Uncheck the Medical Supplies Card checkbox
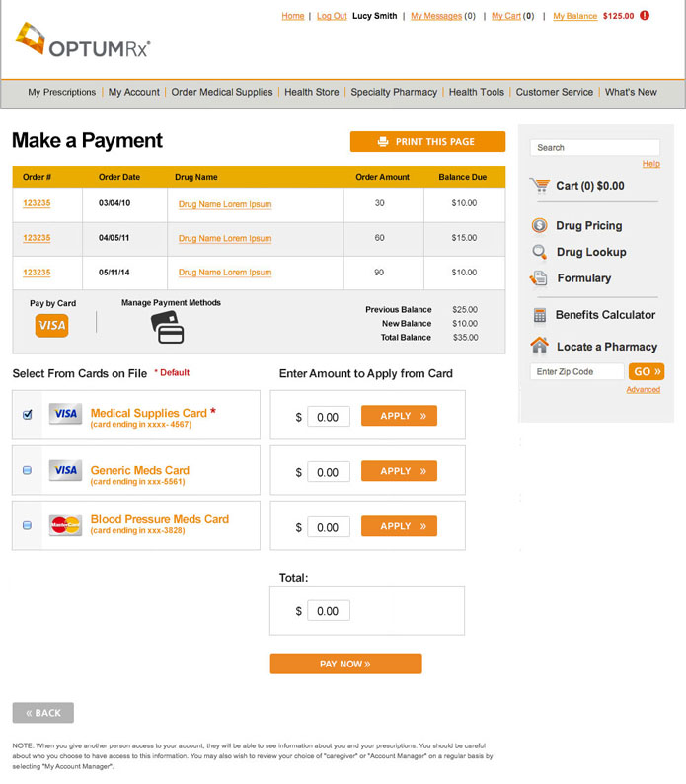The height and width of the screenshot is (784, 686). [28, 415]
